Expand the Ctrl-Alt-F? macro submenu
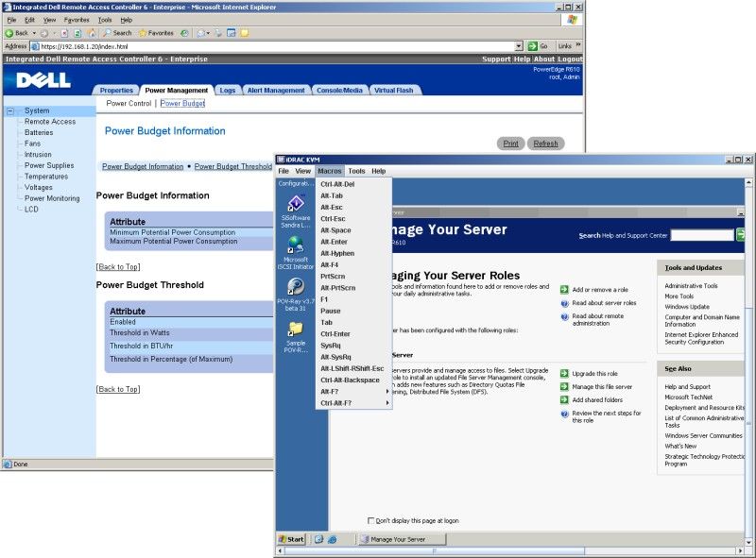Screen dimensions: 756x558 [x=387, y=403]
